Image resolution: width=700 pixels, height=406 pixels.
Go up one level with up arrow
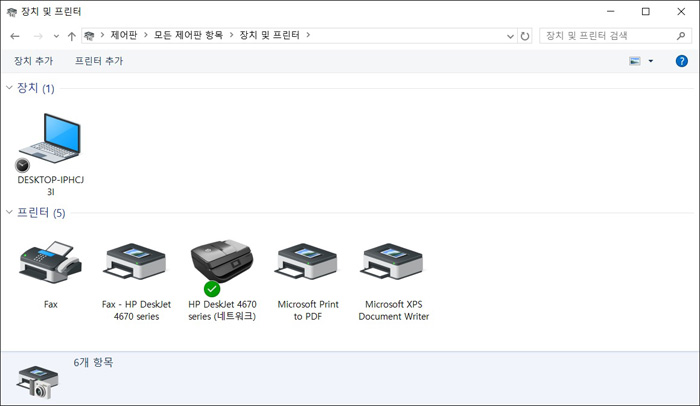[71, 36]
